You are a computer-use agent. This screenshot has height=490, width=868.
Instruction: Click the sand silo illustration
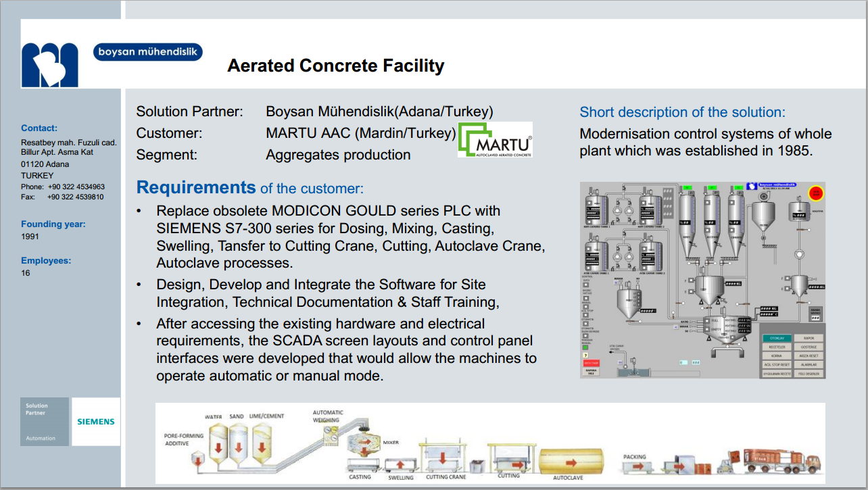(238, 443)
